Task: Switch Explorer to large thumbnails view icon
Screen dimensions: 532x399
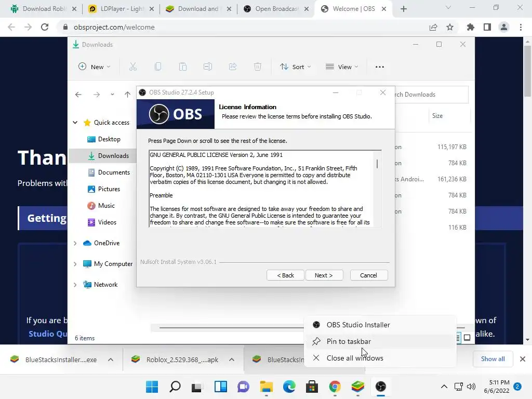Action: pyautogui.click(x=467, y=338)
